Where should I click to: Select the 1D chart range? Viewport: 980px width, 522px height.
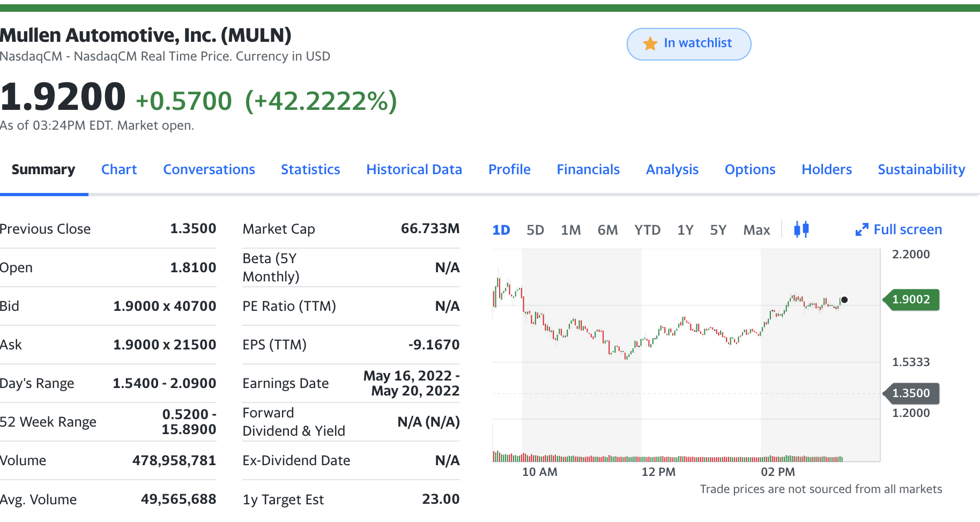501,230
